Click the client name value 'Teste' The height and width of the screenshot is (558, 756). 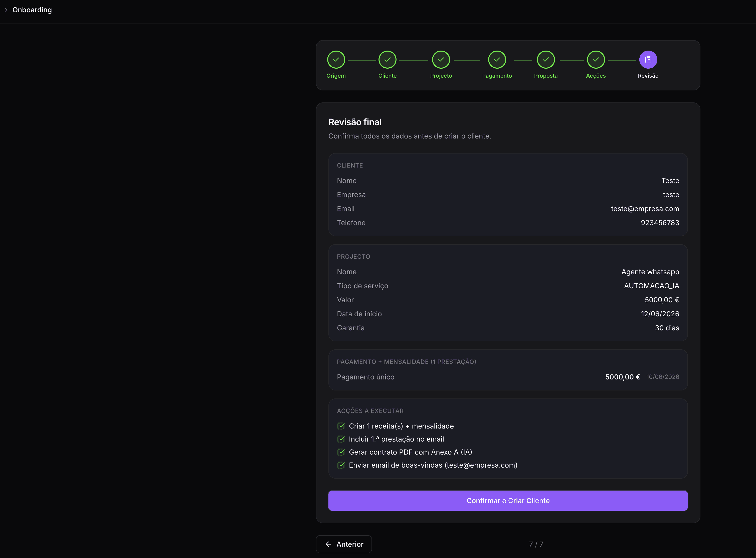pos(670,181)
